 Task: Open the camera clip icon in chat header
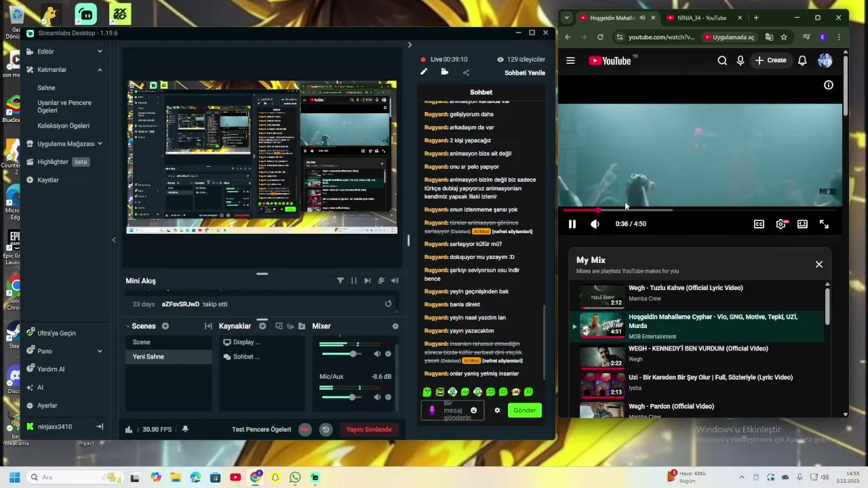pos(444,72)
